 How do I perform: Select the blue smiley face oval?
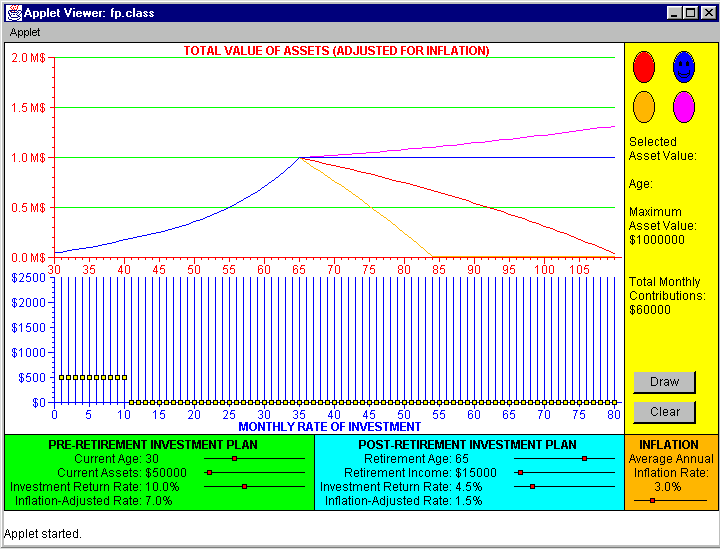click(x=684, y=67)
